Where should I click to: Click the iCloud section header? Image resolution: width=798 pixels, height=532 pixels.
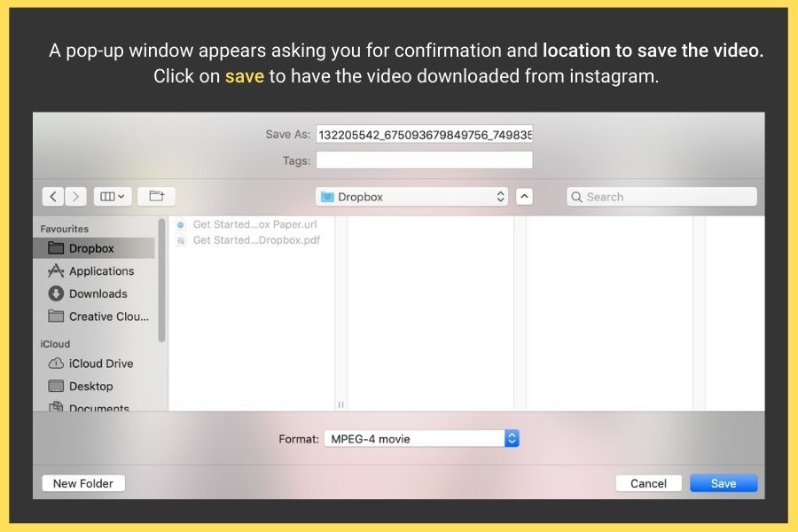(55, 344)
